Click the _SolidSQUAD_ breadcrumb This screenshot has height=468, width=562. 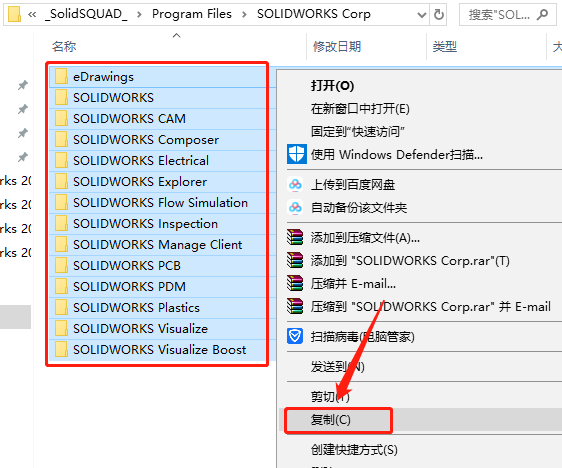click(86, 14)
